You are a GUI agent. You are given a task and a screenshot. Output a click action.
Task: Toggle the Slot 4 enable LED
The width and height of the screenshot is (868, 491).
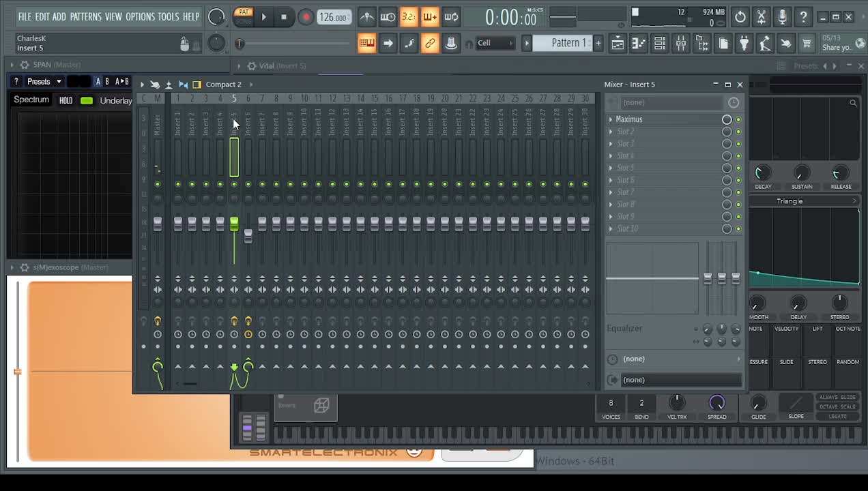pyautogui.click(x=738, y=156)
